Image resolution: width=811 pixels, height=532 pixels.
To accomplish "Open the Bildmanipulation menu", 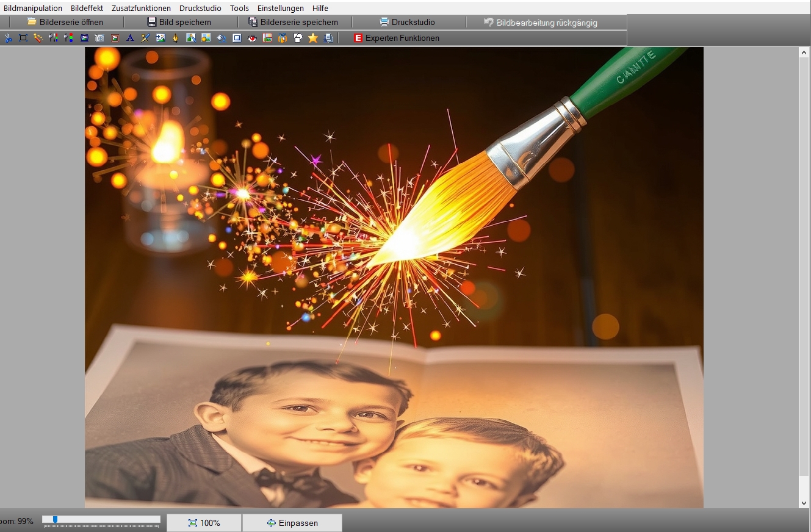I will tap(33, 8).
